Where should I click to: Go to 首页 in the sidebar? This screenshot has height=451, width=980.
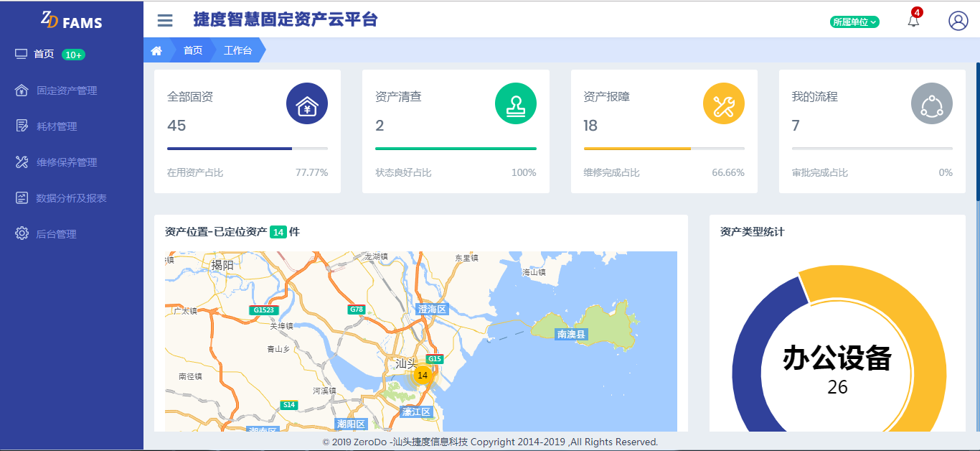pos(44,55)
